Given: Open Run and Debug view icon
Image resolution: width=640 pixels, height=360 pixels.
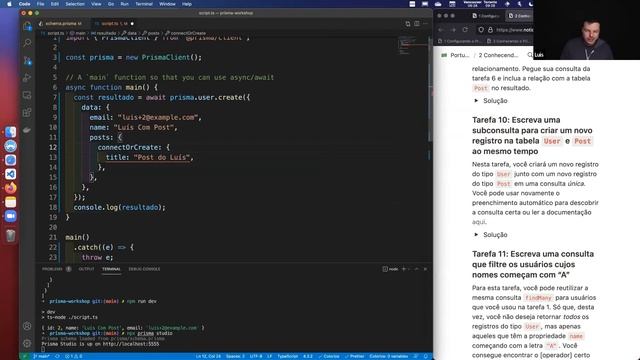Looking at the screenshot, I should 27,78.
